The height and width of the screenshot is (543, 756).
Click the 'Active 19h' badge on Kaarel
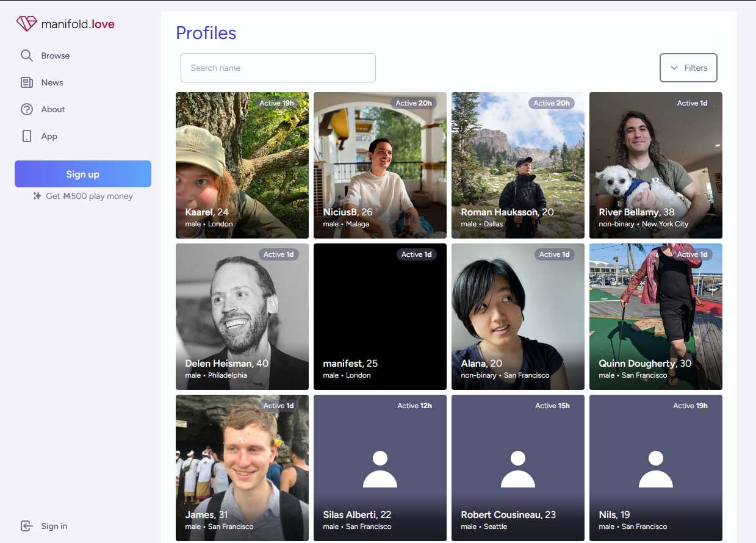276,103
